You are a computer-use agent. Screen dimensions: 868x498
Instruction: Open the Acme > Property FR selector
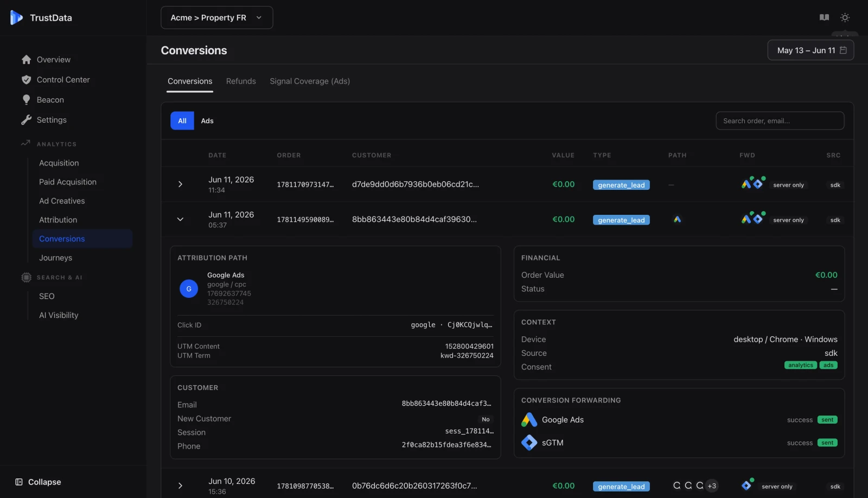click(217, 18)
